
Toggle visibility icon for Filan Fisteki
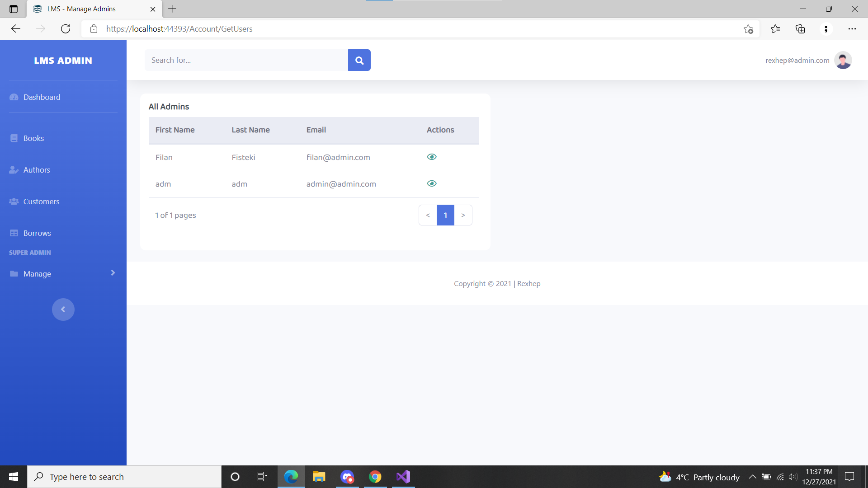click(x=432, y=156)
